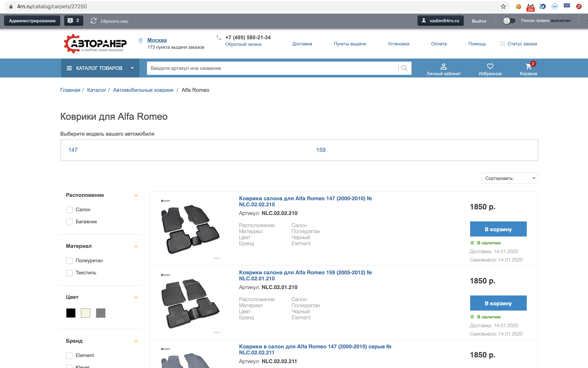Image resolution: width=588 pixels, height=368 pixels.
Task: Open the Сортировать dropdown
Action: 510,178
